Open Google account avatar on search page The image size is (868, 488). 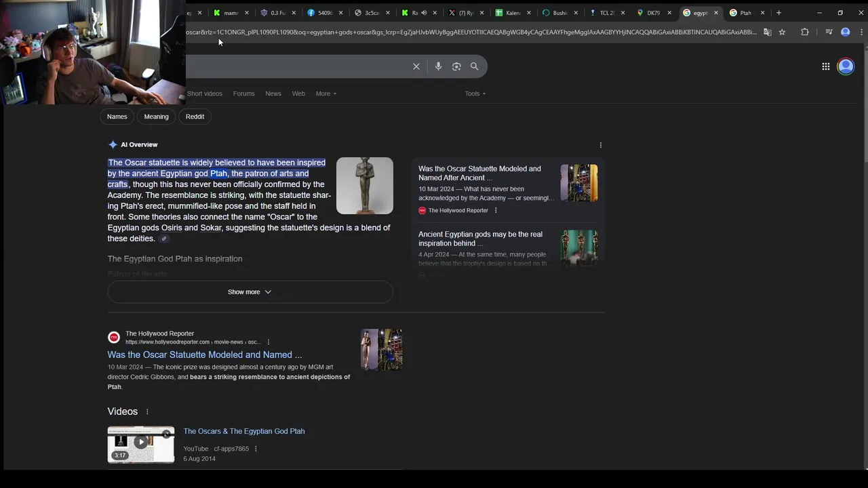coord(846,66)
